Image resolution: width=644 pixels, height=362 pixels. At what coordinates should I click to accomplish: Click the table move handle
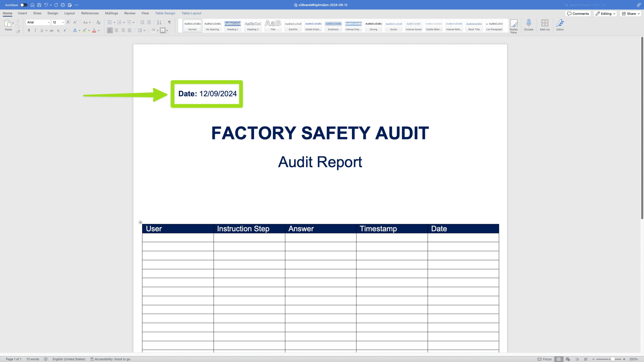point(140,222)
